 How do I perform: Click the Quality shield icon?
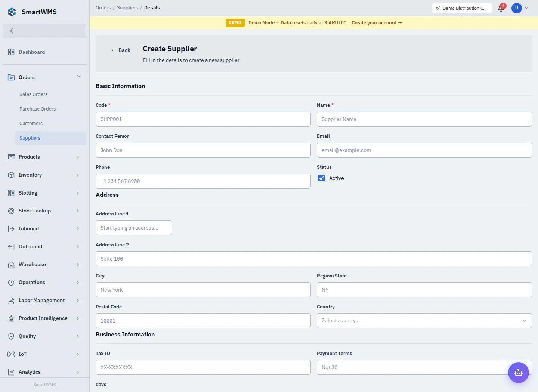pyautogui.click(x=11, y=336)
